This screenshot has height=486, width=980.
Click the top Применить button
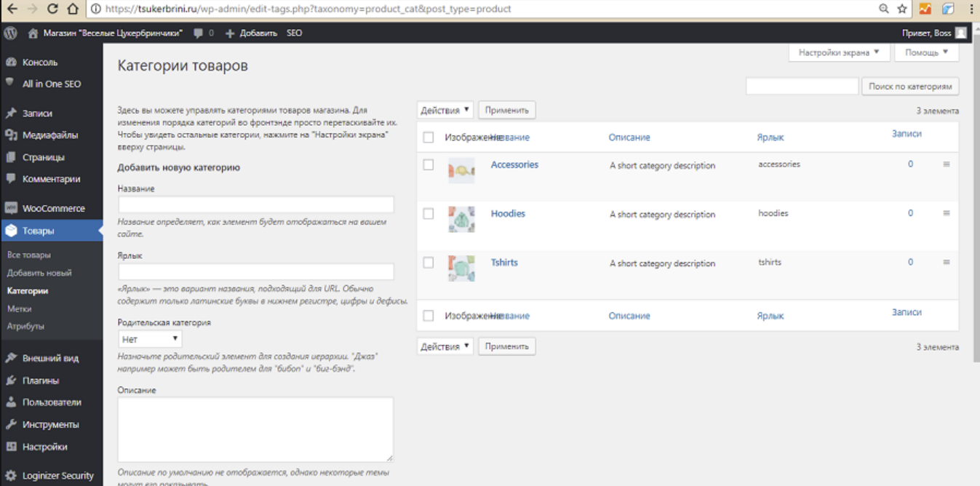click(507, 111)
